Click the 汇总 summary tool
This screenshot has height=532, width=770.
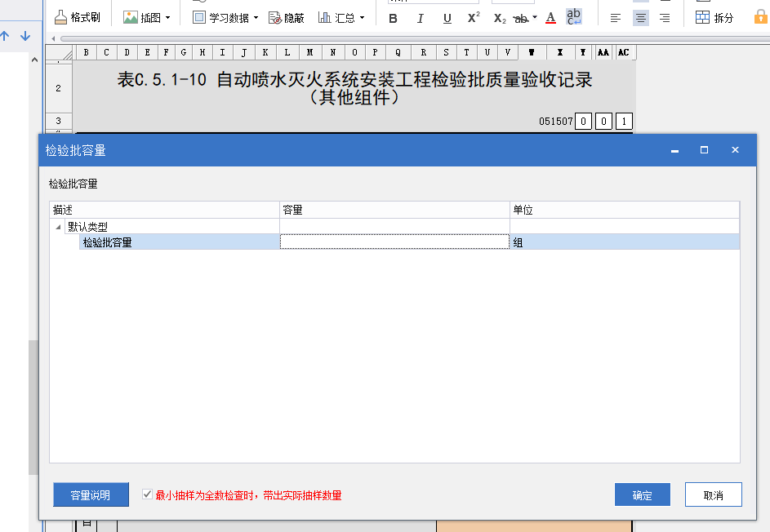(337, 18)
